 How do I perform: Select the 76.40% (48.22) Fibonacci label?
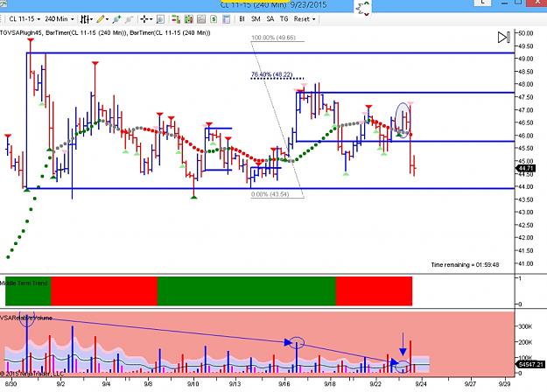click(x=272, y=74)
